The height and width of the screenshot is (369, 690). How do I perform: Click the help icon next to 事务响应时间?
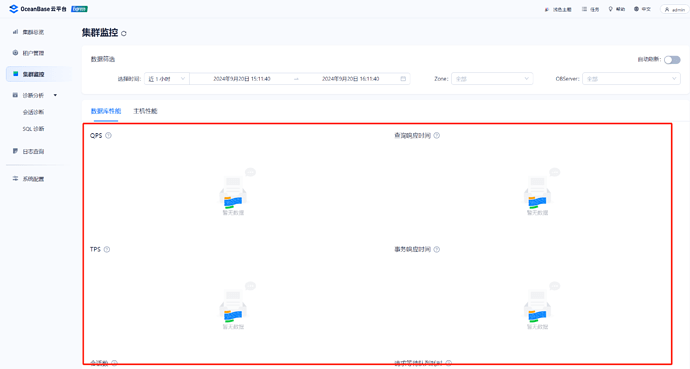pyautogui.click(x=437, y=249)
